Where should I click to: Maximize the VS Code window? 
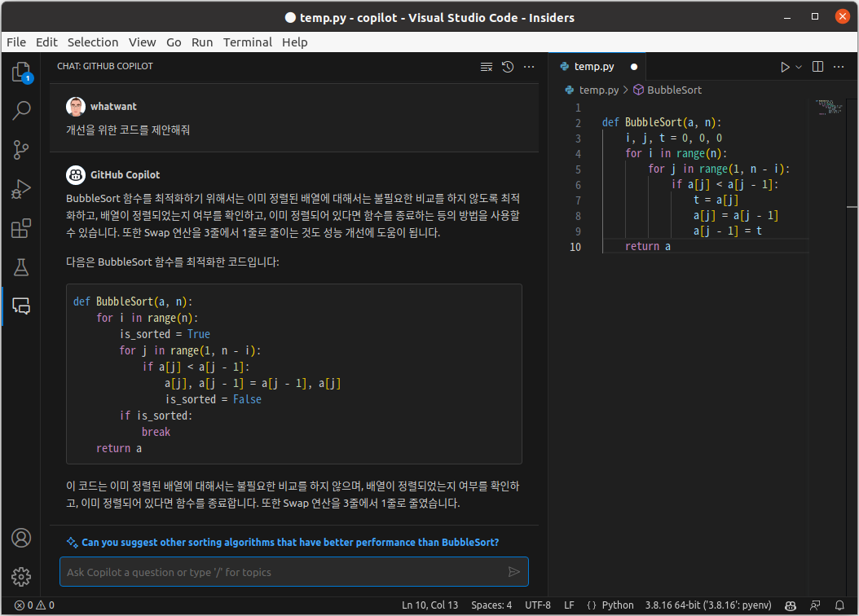coord(815,17)
